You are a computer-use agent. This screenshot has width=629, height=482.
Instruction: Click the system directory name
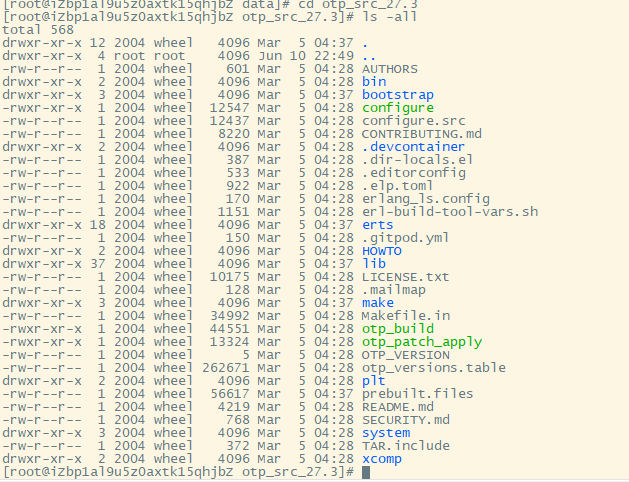(386, 433)
